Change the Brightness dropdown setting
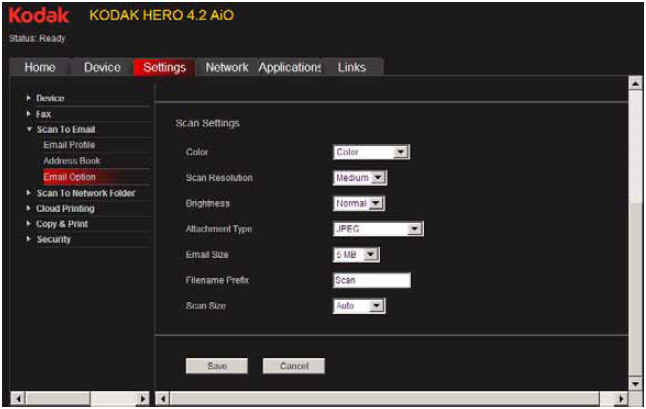The height and width of the screenshot is (409, 646). click(359, 203)
